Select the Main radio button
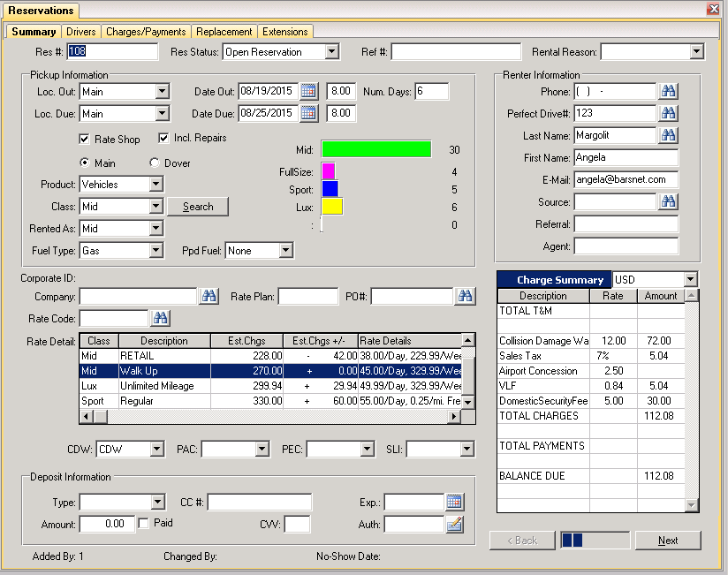 [x=85, y=163]
